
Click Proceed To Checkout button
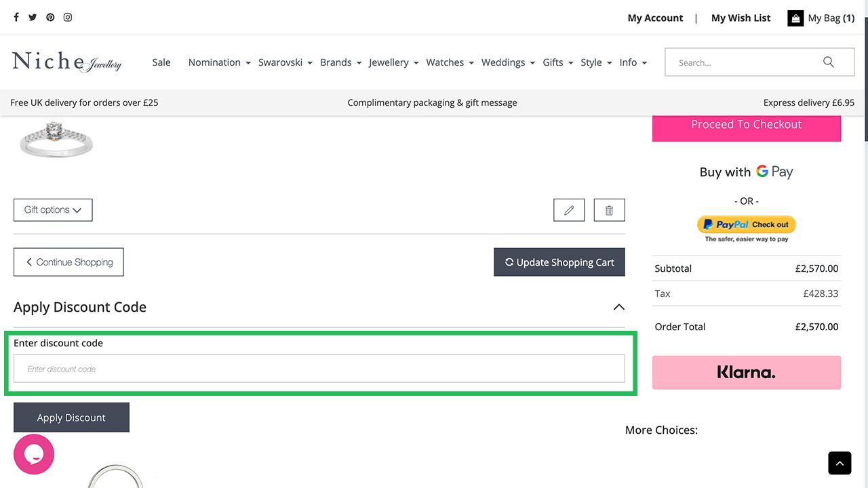pyautogui.click(x=747, y=127)
